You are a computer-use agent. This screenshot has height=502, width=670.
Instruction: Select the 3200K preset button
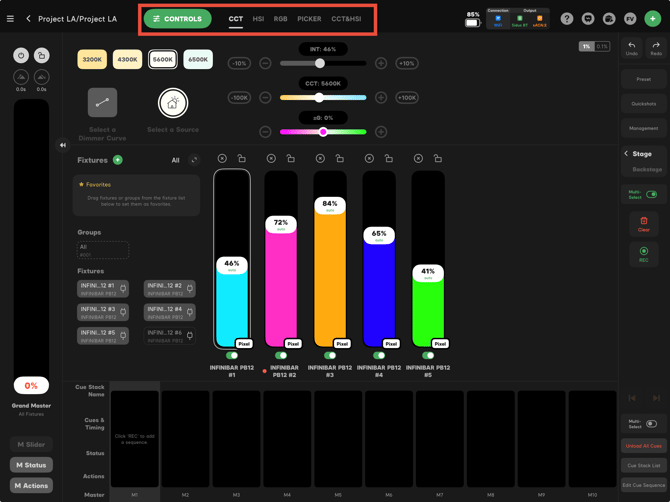(92, 59)
